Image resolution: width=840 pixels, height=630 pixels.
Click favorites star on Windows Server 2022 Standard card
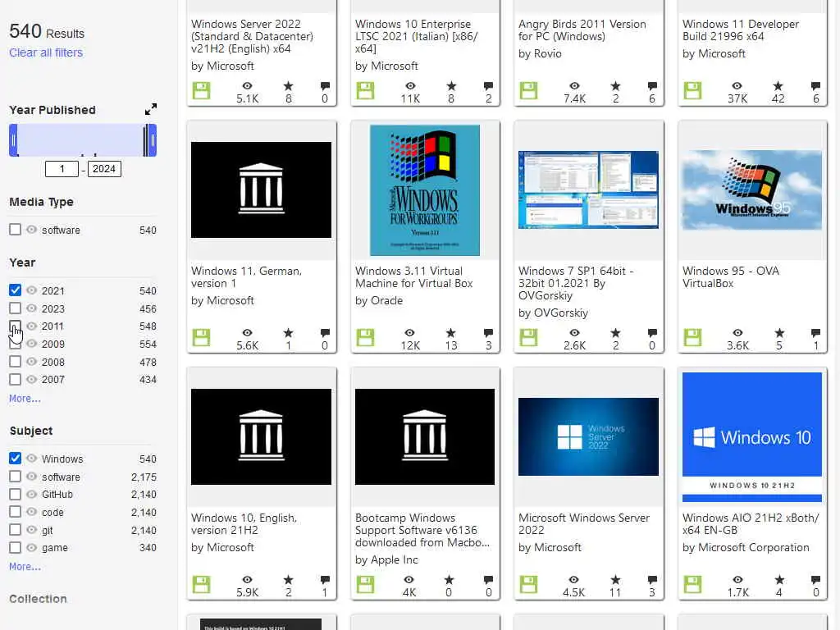288,85
